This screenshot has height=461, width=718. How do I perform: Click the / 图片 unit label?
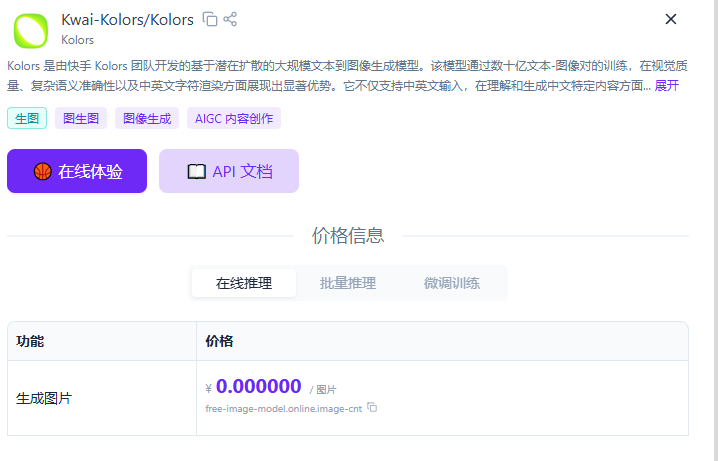tap(323, 390)
